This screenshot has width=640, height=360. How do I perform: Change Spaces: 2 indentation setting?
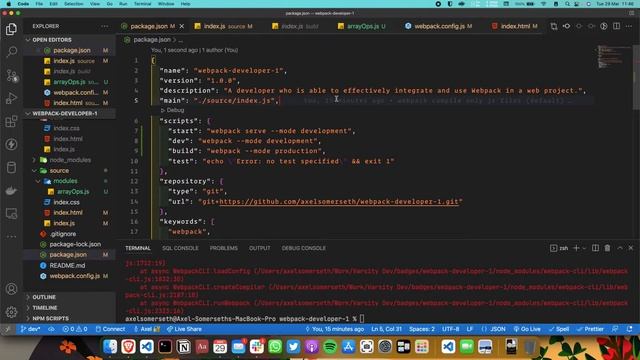(x=422, y=329)
